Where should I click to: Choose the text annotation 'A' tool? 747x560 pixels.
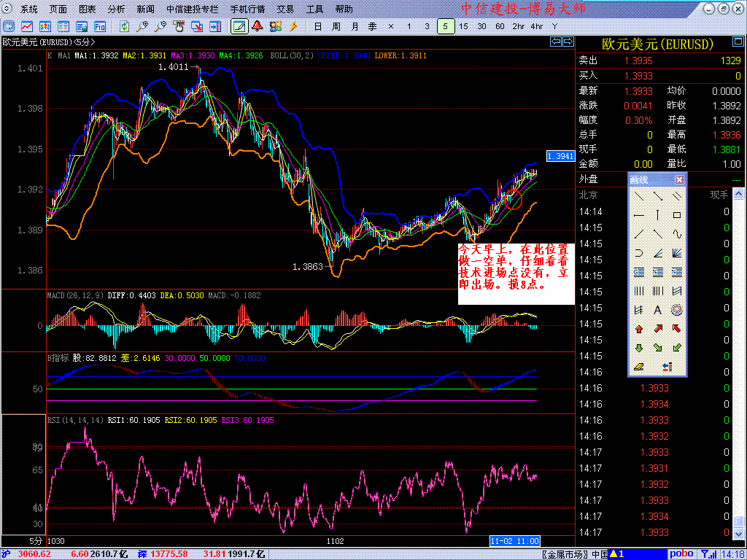click(x=658, y=310)
